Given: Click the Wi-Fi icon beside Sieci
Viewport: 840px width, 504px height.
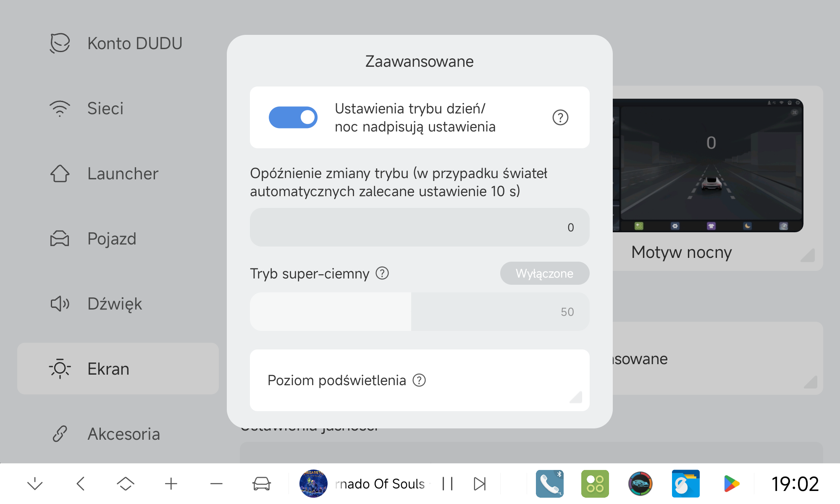Looking at the screenshot, I should click(x=60, y=108).
